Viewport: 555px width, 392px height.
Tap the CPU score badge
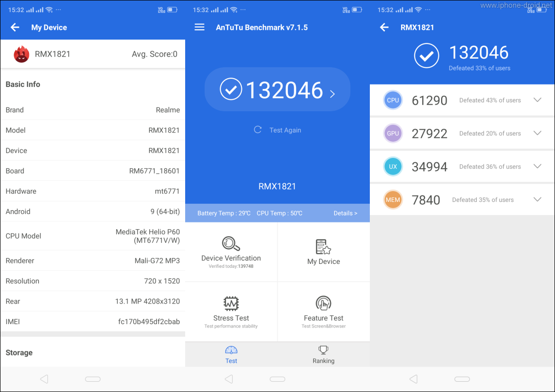coord(393,100)
